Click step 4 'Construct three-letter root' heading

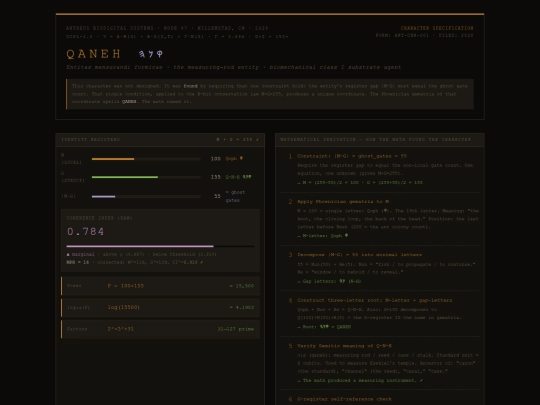point(375,300)
